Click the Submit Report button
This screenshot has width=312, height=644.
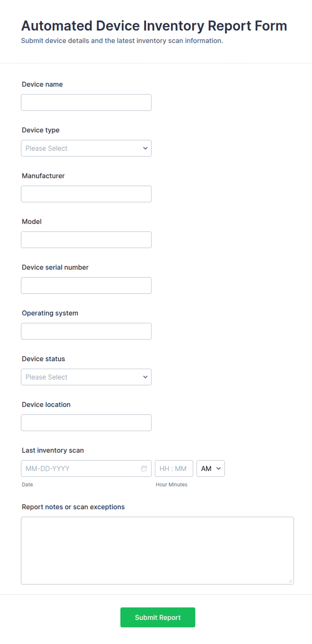pyautogui.click(x=158, y=618)
